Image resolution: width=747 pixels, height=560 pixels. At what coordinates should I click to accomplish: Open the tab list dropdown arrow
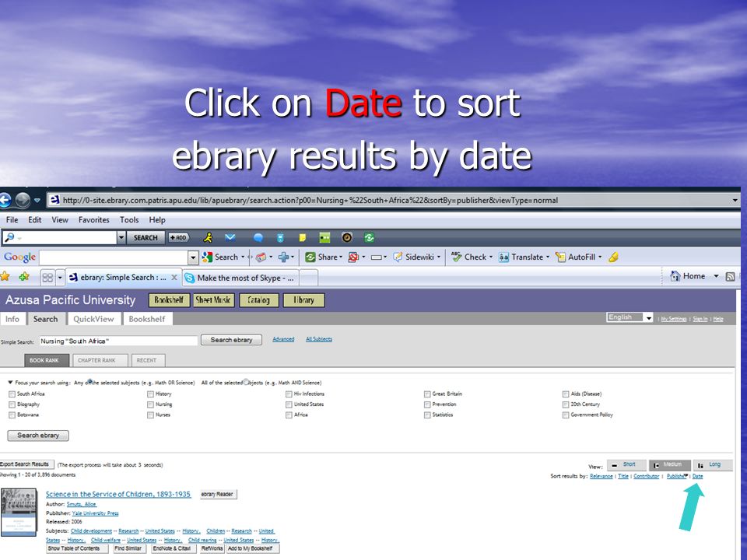coord(60,277)
